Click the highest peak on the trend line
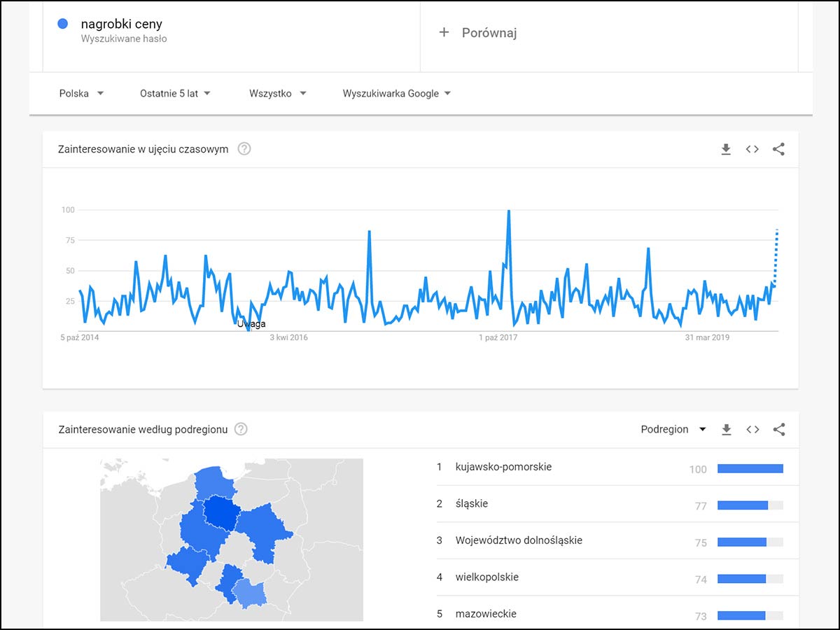The image size is (840, 630). pos(508,211)
